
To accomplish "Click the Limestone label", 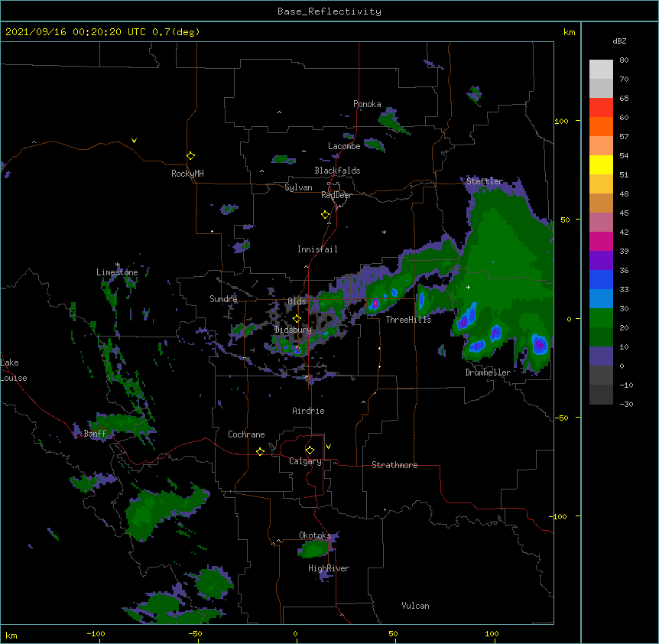I will click(x=117, y=272).
